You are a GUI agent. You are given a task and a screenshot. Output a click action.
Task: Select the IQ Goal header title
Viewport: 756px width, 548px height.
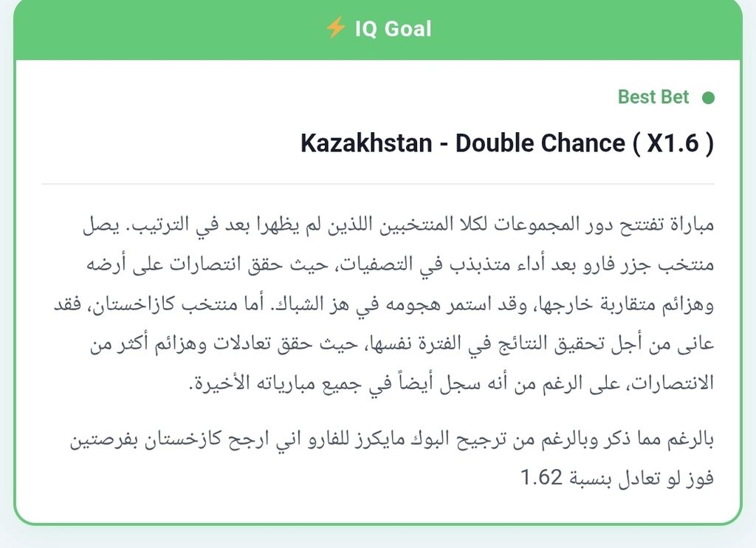(393, 29)
